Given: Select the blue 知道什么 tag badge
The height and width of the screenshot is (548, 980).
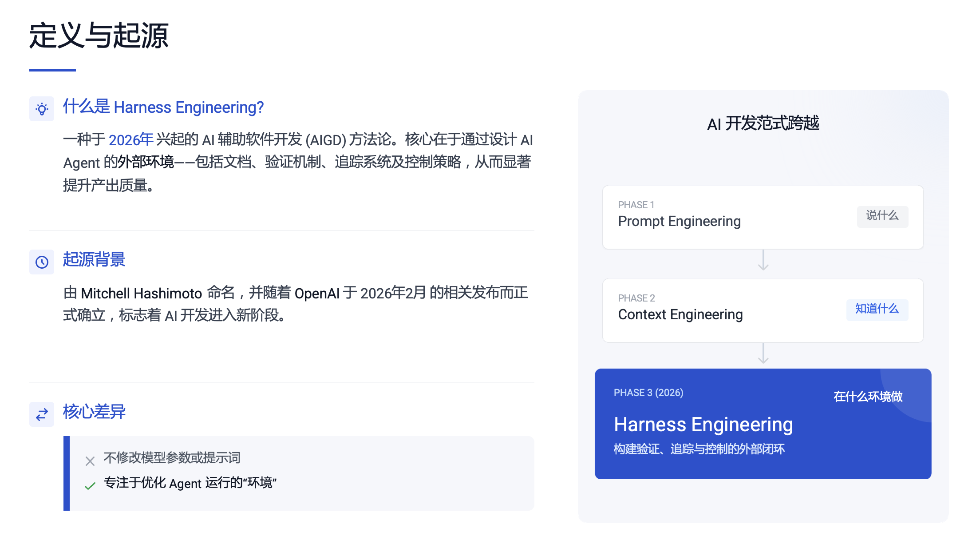Looking at the screenshot, I should [877, 309].
